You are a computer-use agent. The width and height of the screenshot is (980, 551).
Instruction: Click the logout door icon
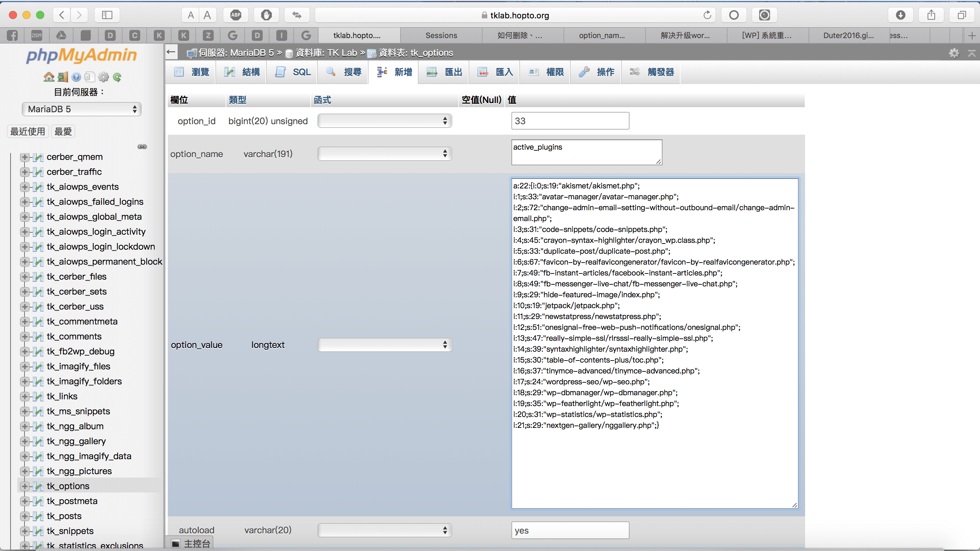(x=63, y=77)
